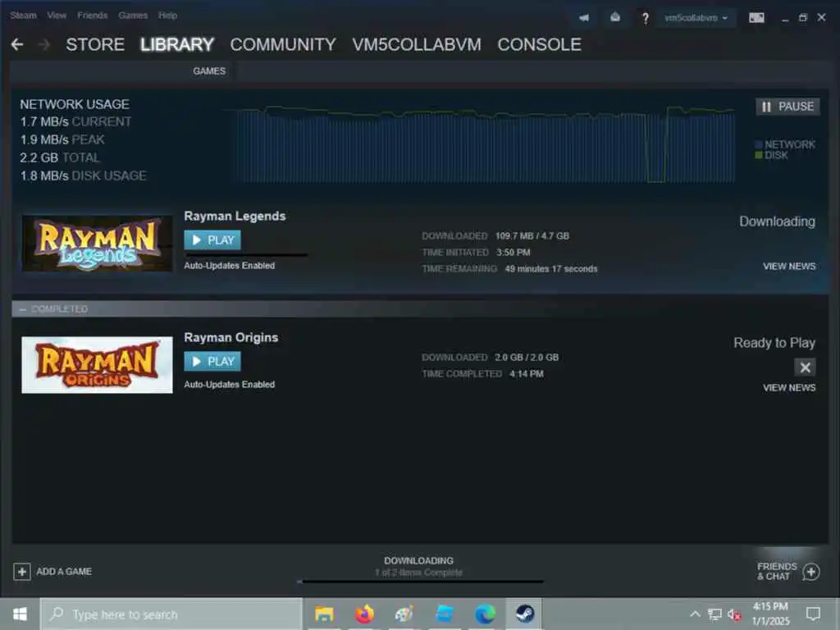The width and height of the screenshot is (840, 630).
Task: Click the Rayman Legends download progress bar
Action: point(246,255)
